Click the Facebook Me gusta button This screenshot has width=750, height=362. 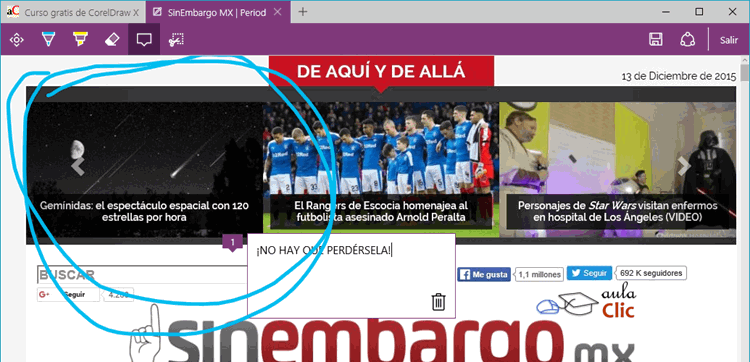pos(484,274)
